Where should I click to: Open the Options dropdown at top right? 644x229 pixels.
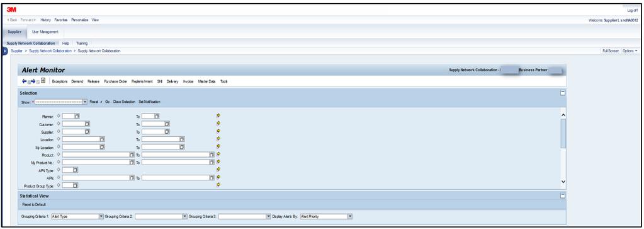click(x=630, y=50)
